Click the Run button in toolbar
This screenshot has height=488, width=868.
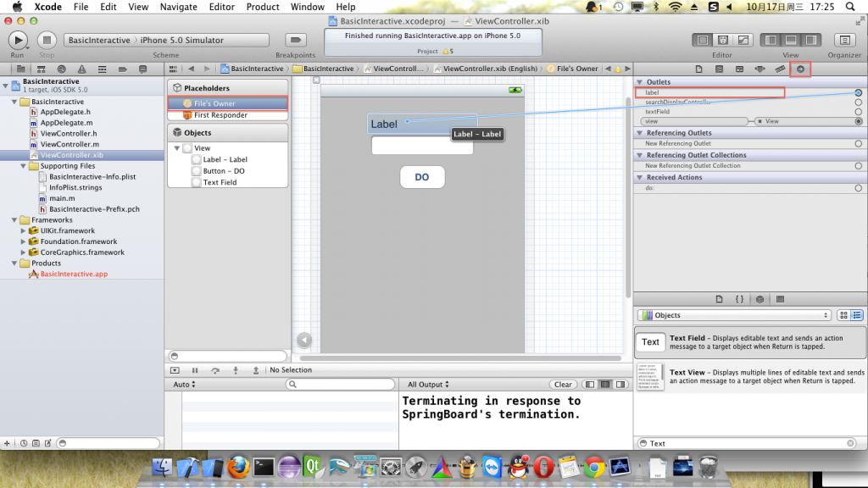tap(18, 41)
